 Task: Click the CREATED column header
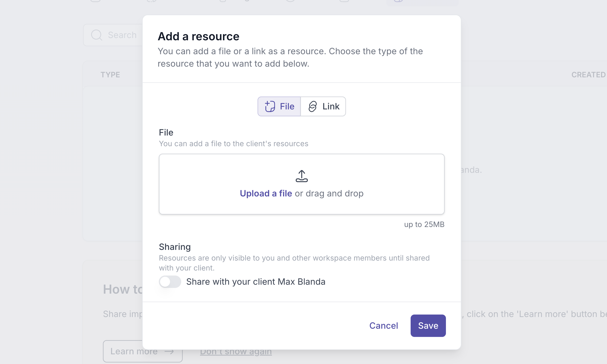(588, 75)
